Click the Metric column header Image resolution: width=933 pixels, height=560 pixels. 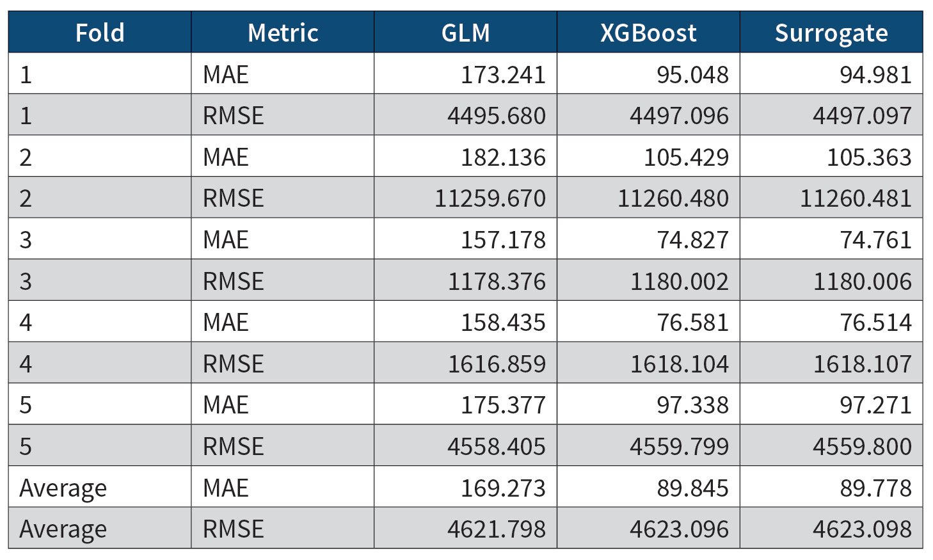(x=282, y=33)
